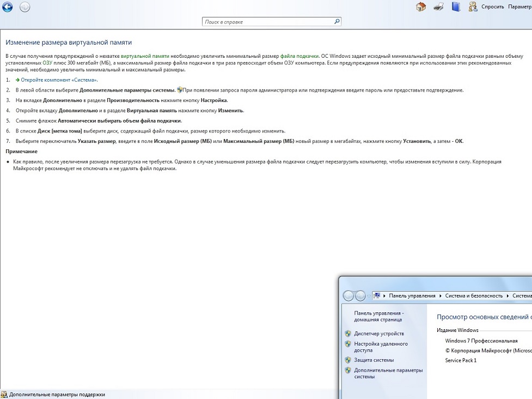The height and width of the screenshot is (399, 532).
Task: Click shield icon beside Настройка удаленного доступа
Action: point(348,343)
